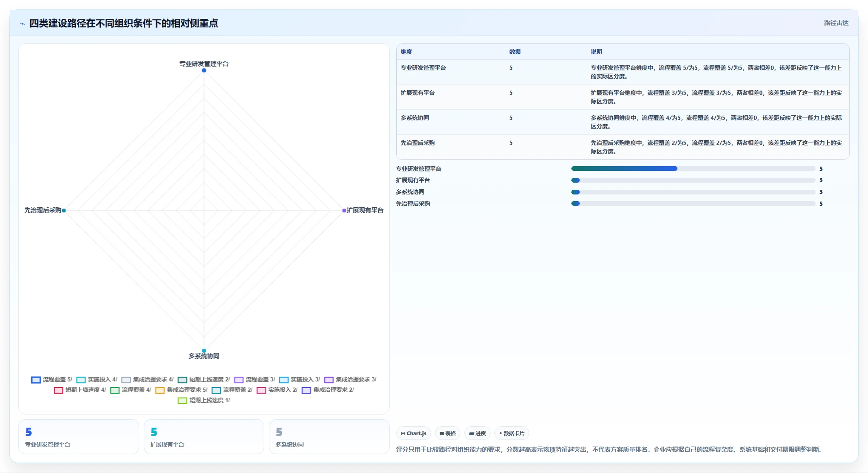This screenshot has height=473, width=868.
Task: Click the 数据卡片 tag
Action: coord(512,433)
